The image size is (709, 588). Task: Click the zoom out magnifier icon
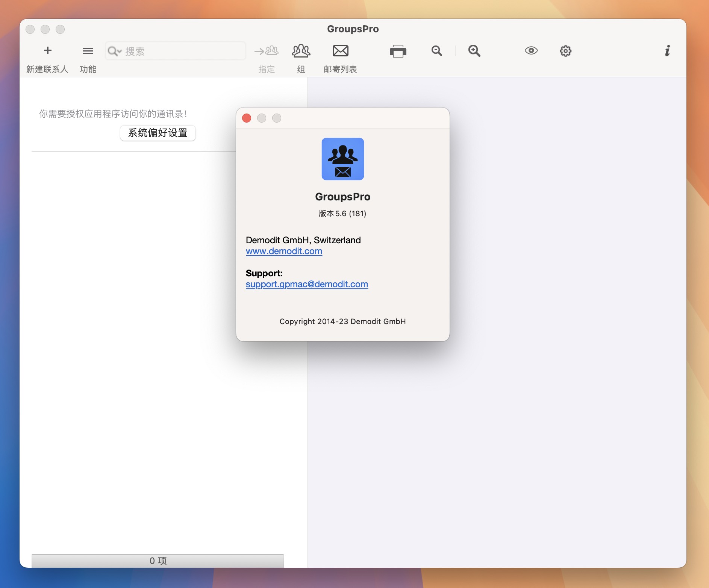[x=437, y=51]
